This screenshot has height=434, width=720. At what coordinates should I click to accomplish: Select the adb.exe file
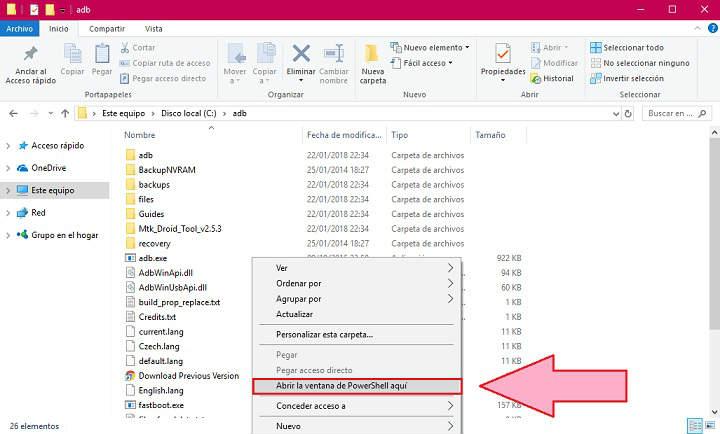[153, 258]
